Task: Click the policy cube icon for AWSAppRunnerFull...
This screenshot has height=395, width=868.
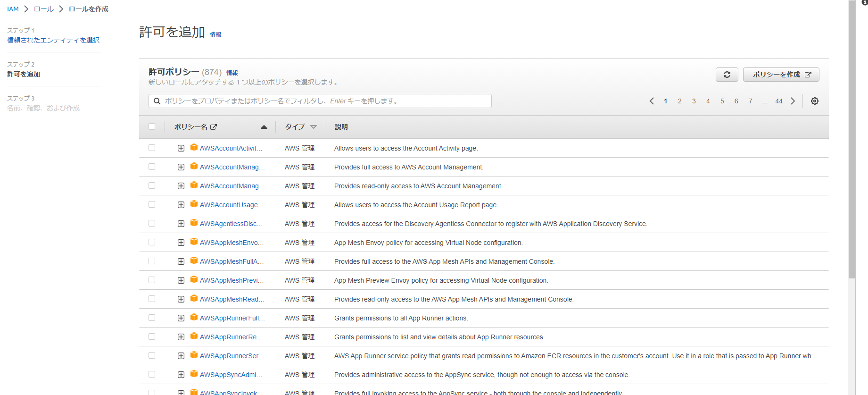Action: [x=194, y=318]
